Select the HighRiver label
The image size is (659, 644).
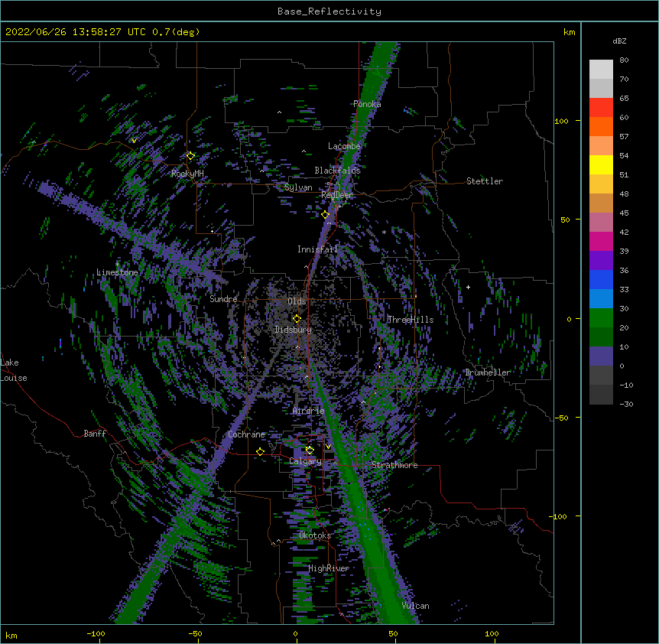tap(329, 568)
